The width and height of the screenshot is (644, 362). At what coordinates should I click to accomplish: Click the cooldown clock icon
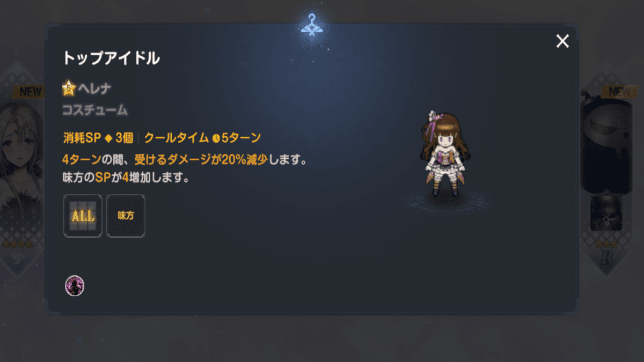[x=216, y=138]
